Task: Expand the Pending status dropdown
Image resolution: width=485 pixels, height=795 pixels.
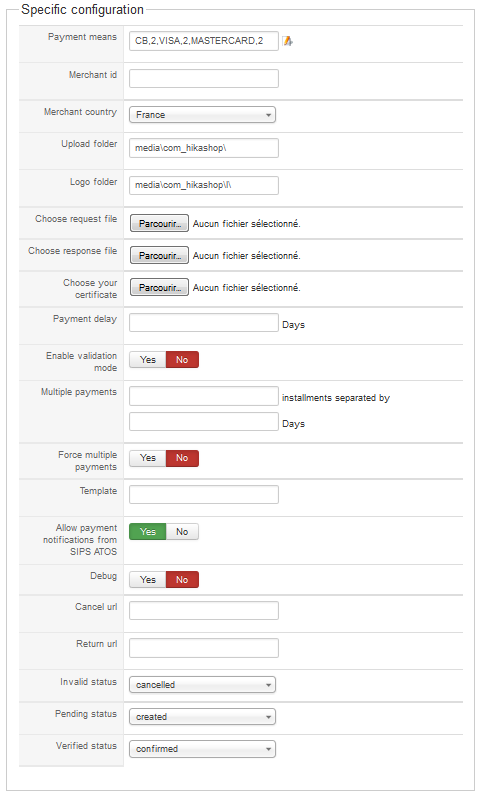Action: (202, 716)
